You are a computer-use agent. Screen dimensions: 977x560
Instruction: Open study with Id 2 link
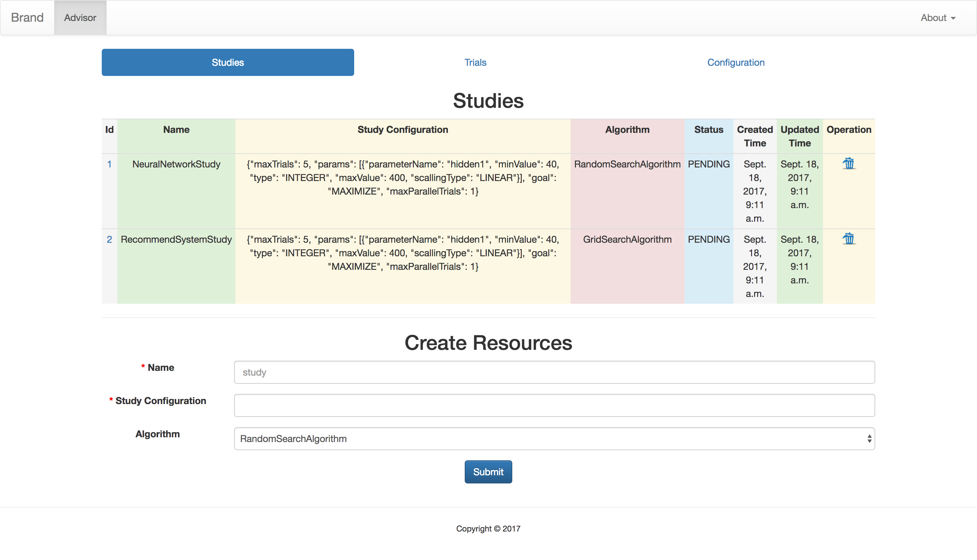click(x=109, y=239)
